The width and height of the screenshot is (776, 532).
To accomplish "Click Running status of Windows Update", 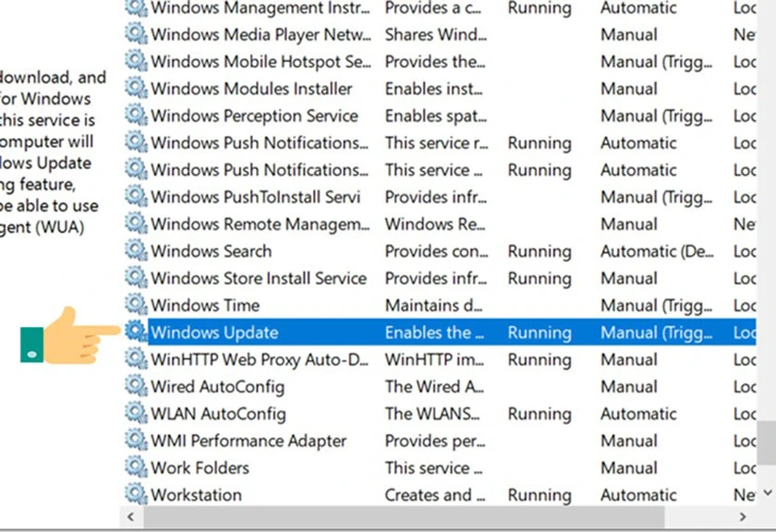I will click(540, 332).
